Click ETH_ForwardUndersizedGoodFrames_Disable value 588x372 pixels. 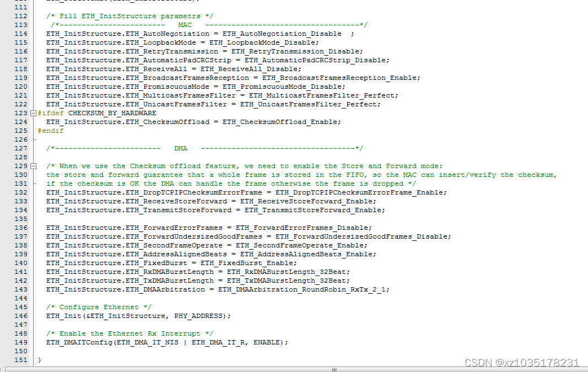point(362,236)
